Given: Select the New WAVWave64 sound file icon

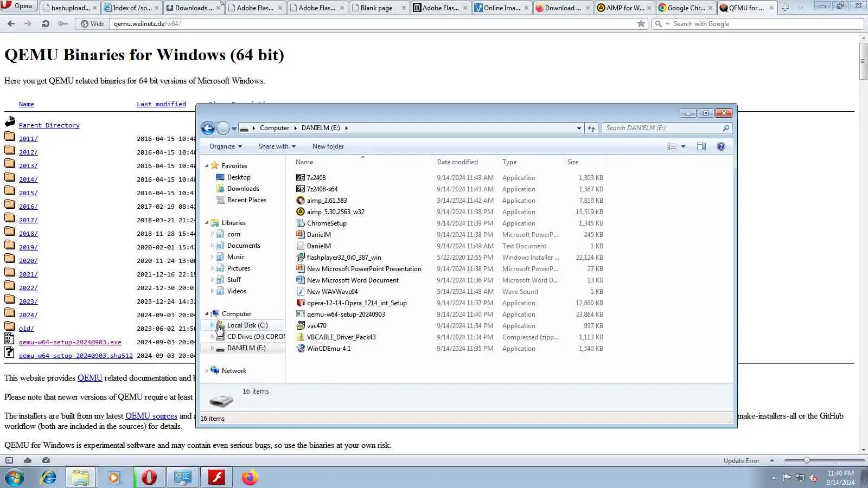Looking at the screenshot, I should [301, 292].
